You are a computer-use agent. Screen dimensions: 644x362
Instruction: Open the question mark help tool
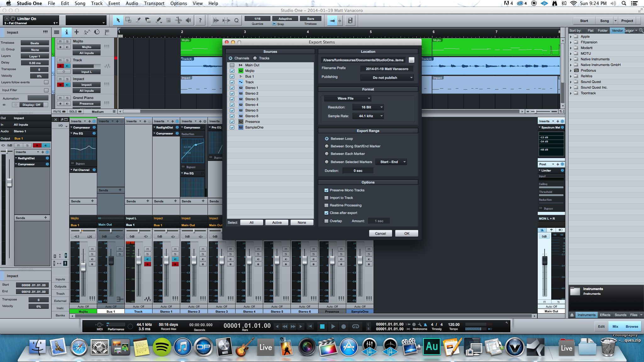[200, 20]
